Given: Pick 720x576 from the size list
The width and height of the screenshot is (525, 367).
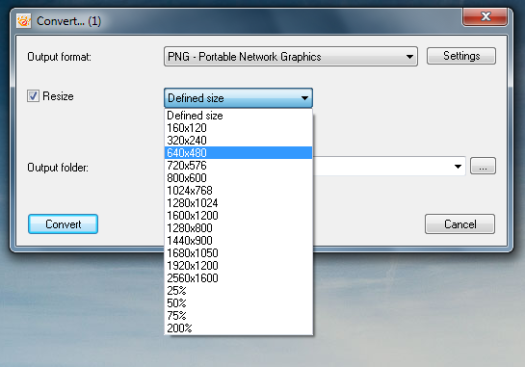Looking at the screenshot, I should coord(238,165).
